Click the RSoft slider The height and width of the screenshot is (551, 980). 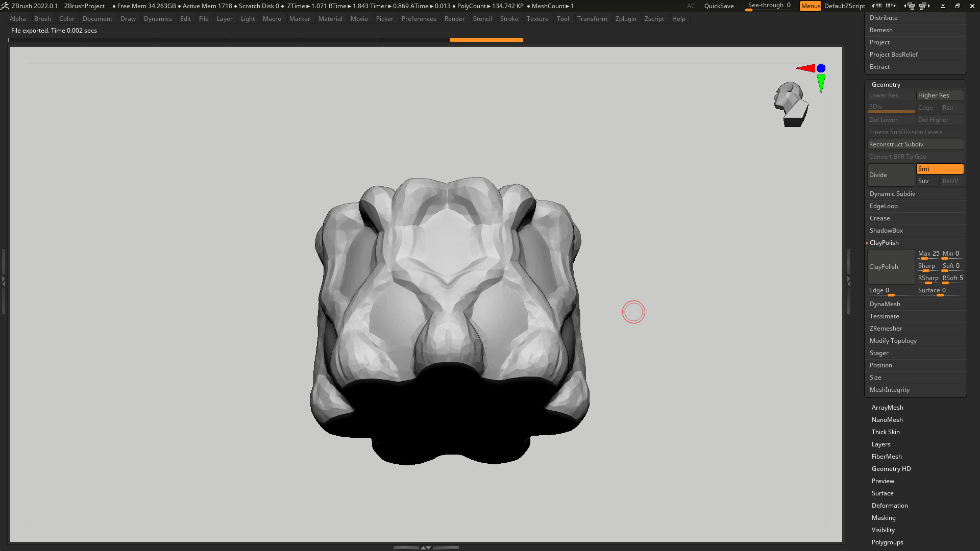point(952,279)
